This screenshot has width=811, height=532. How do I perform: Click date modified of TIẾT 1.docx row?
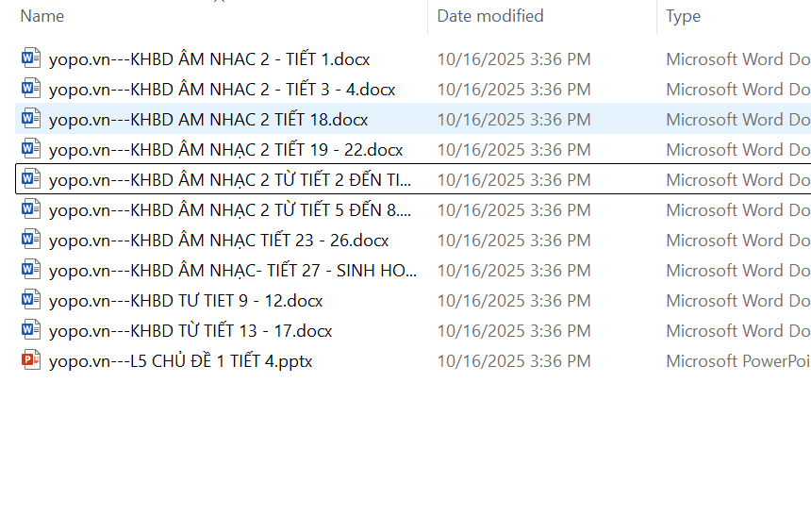click(514, 59)
